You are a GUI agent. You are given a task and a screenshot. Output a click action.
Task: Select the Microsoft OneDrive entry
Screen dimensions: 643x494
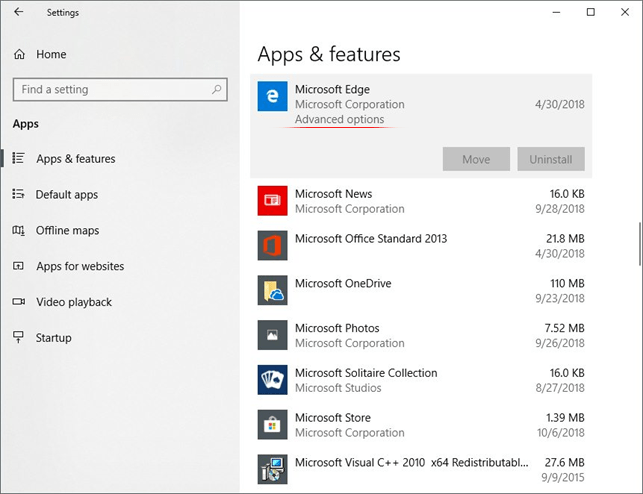[421, 290]
